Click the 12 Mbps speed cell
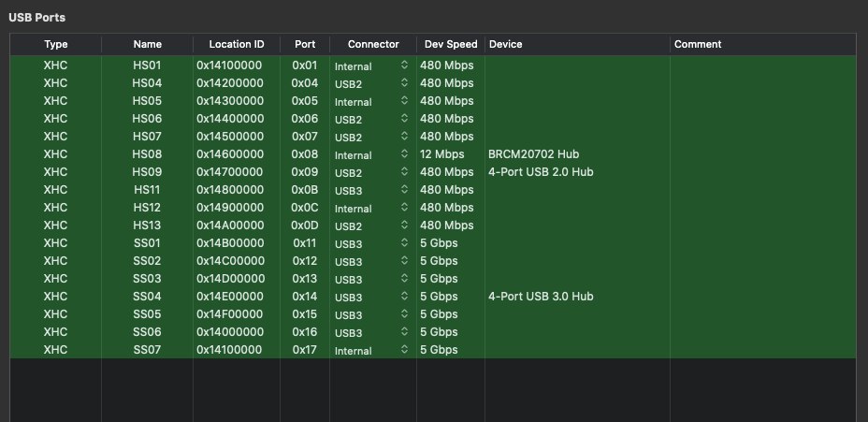This screenshot has height=422, width=868. coord(451,154)
